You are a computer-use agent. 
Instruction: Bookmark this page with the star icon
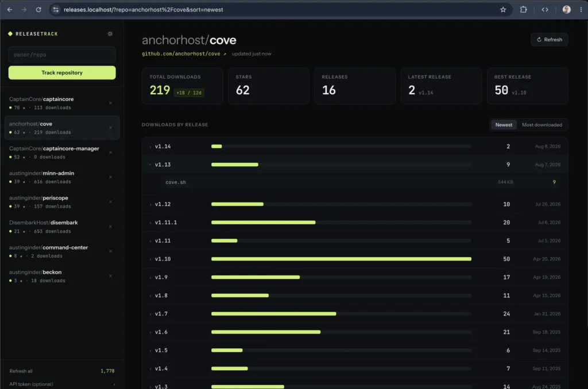point(503,10)
